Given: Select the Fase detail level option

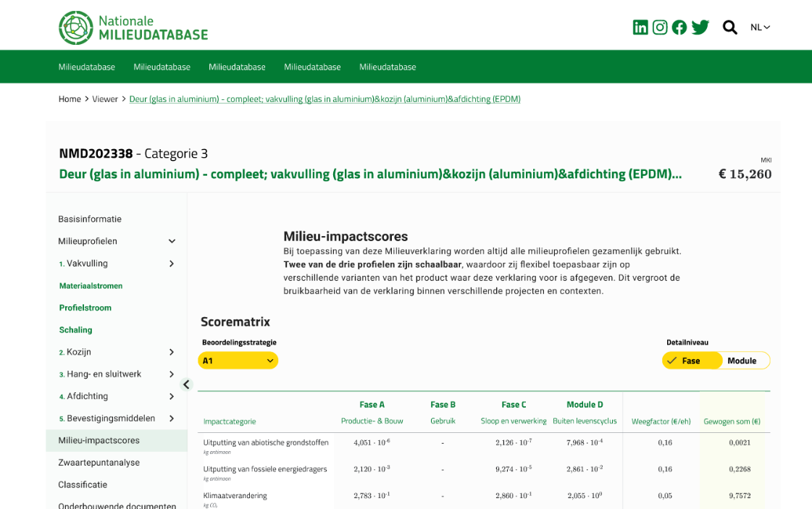Looking at the screenshot, I should point(691,361).
